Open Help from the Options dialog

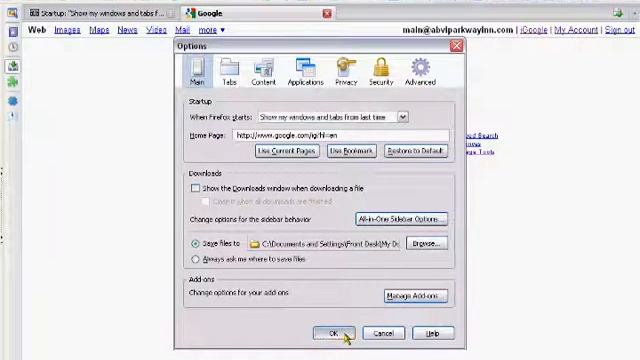(x=433, y=333)
